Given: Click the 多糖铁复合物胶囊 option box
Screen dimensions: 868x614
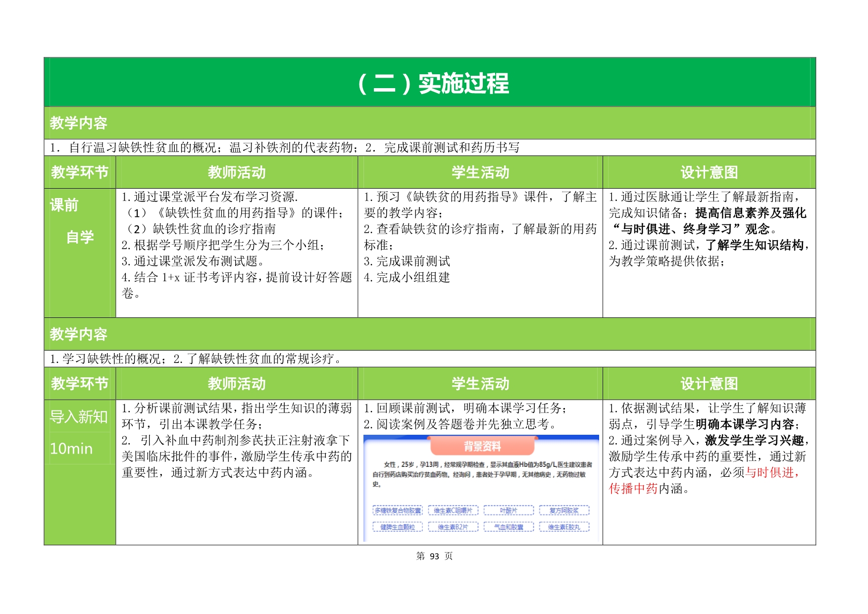Looking at the screenshot, I should point(398,511).
